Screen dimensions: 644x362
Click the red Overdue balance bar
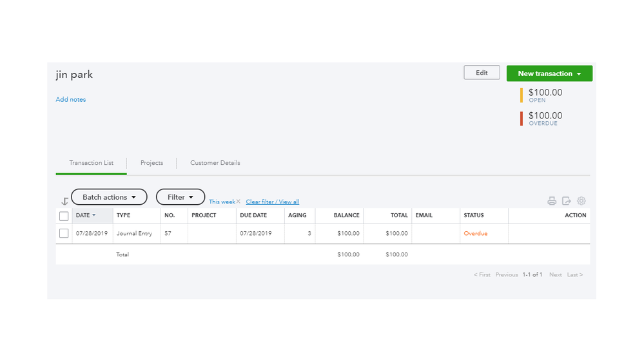point(522,119)
